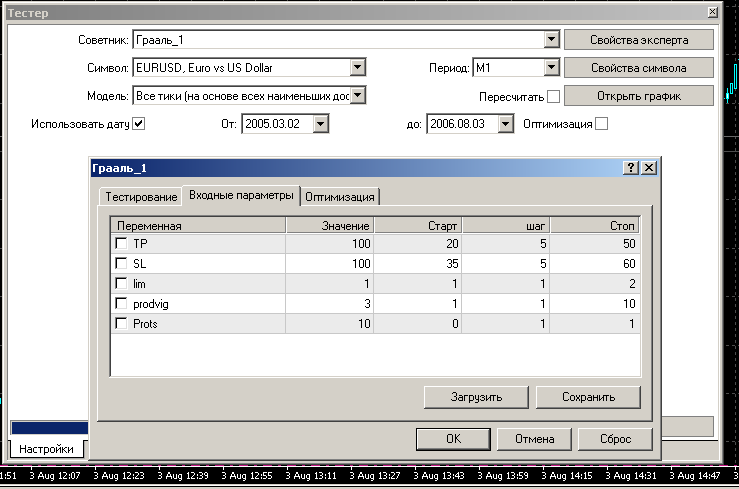The image size is (739, 489).
Task: Select the TP Старт cell 20
Action: [418, 244]
